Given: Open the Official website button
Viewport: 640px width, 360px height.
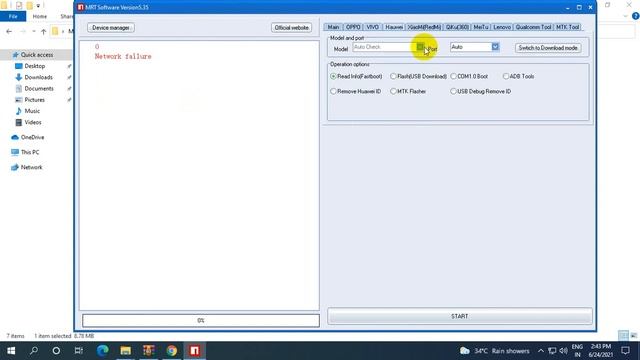Looking at the screenshot, I should (291, 27).
